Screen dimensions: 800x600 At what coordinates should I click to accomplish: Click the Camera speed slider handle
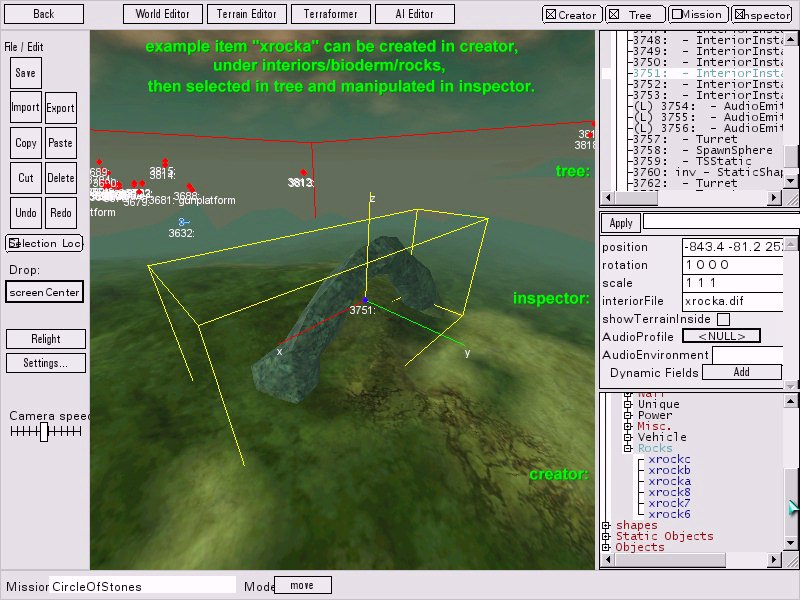pos(44,432)
